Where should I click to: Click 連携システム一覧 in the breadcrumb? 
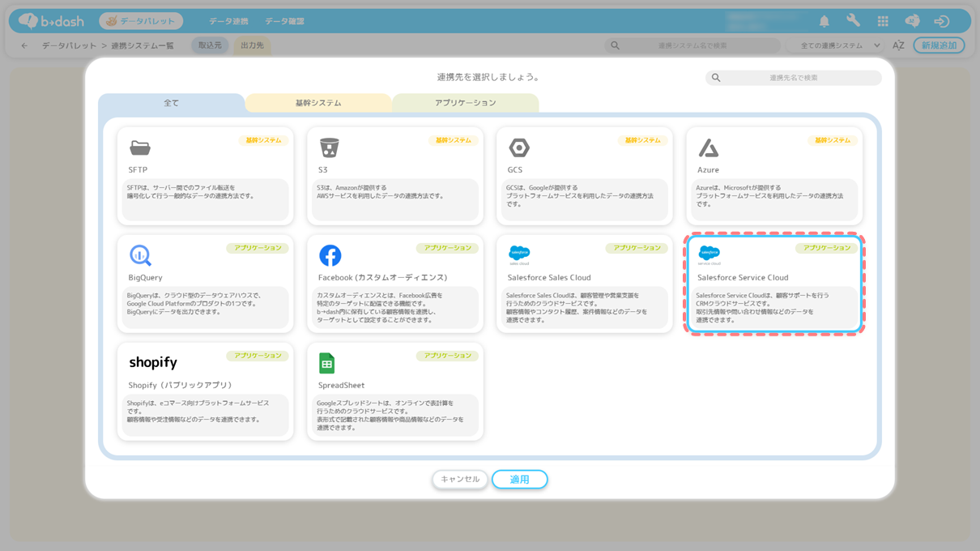pyautogui.click(x=143, y=45)
